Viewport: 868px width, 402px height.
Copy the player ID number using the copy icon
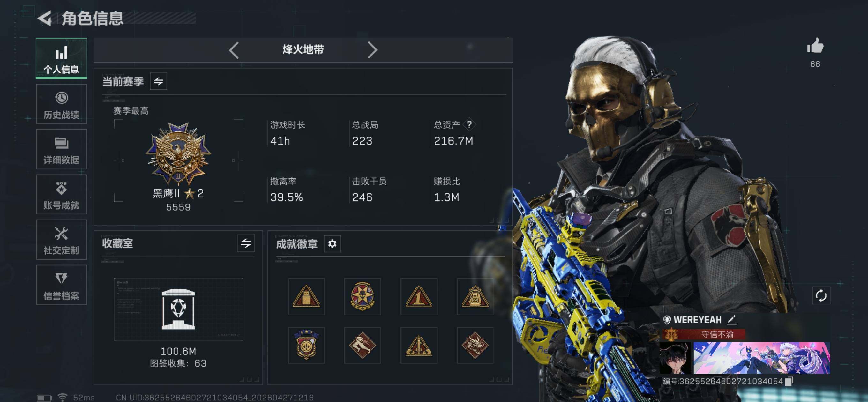click(789, 381)
